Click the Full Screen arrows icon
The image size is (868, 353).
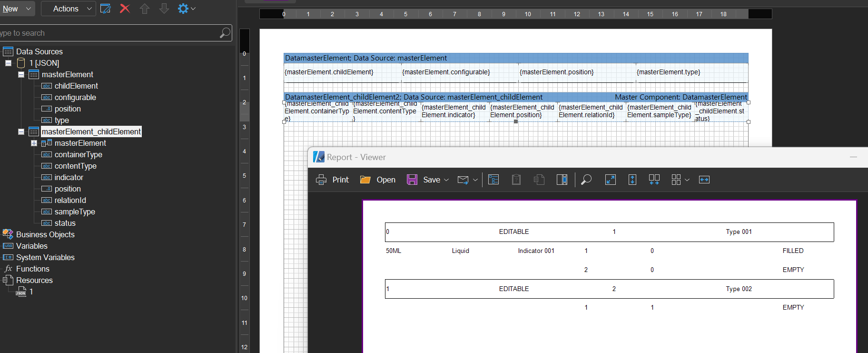(x=610, y=180)
